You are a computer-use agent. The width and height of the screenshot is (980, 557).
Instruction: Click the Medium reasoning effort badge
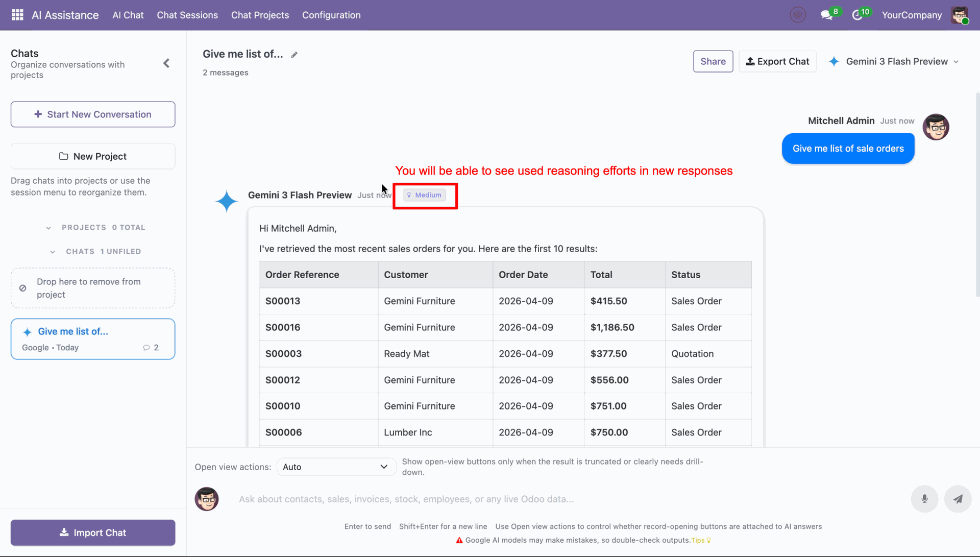[424, 195]
